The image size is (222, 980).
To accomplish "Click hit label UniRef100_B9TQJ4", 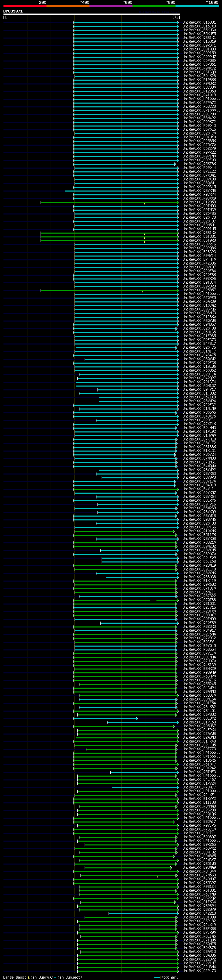I will coord(199,282).
